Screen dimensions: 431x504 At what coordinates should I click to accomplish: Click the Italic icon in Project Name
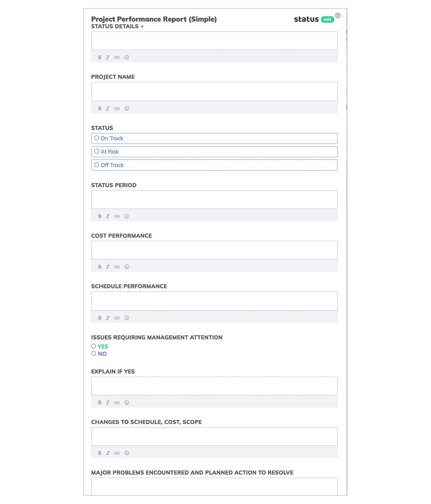click(108, 108)
